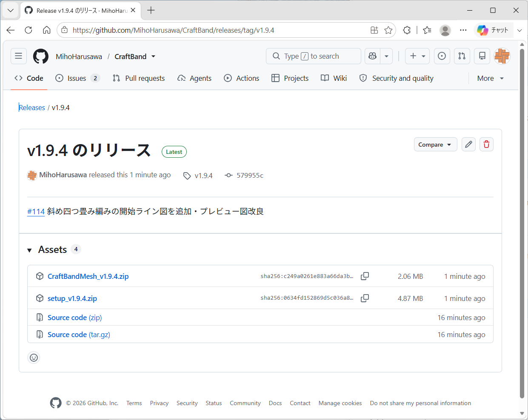Open the Wiki tab

334,78
